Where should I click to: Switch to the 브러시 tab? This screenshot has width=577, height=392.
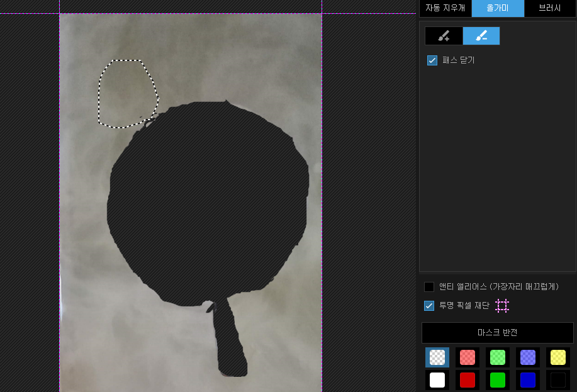point(550,8)
